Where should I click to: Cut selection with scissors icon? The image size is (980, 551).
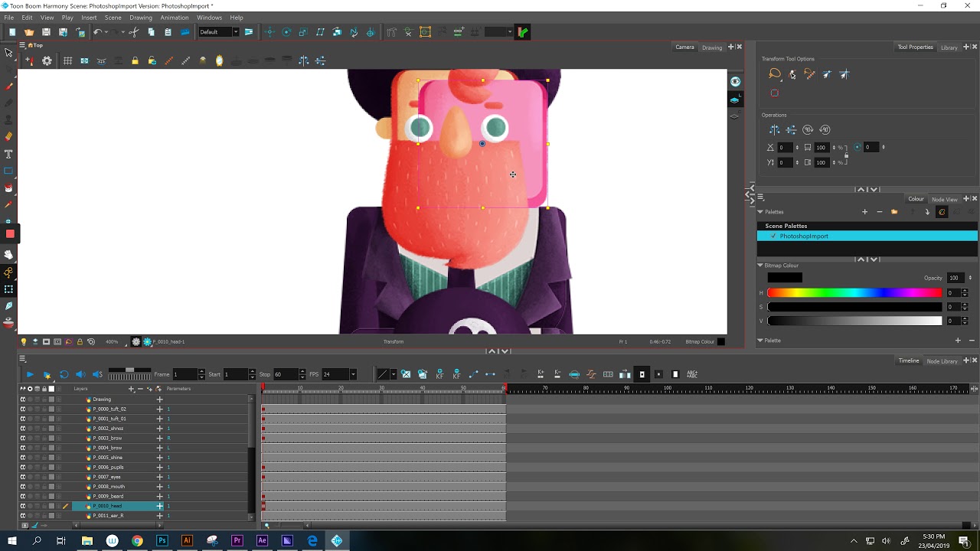(x=134, y=32)
